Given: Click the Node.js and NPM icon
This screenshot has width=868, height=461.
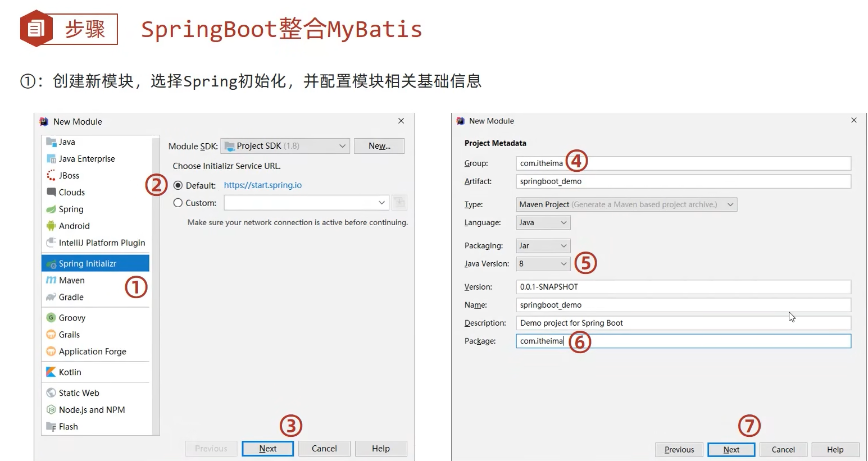Looking at the screenshot, I should [51, 410].
